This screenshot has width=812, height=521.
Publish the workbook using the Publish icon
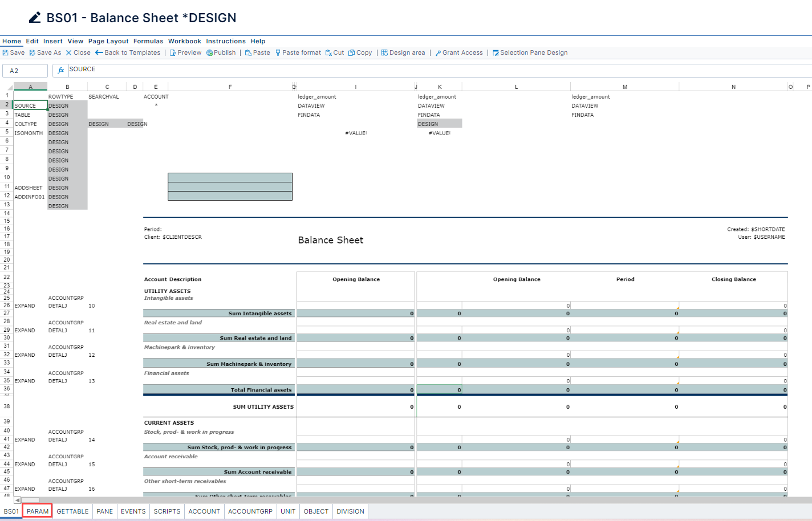221,52
